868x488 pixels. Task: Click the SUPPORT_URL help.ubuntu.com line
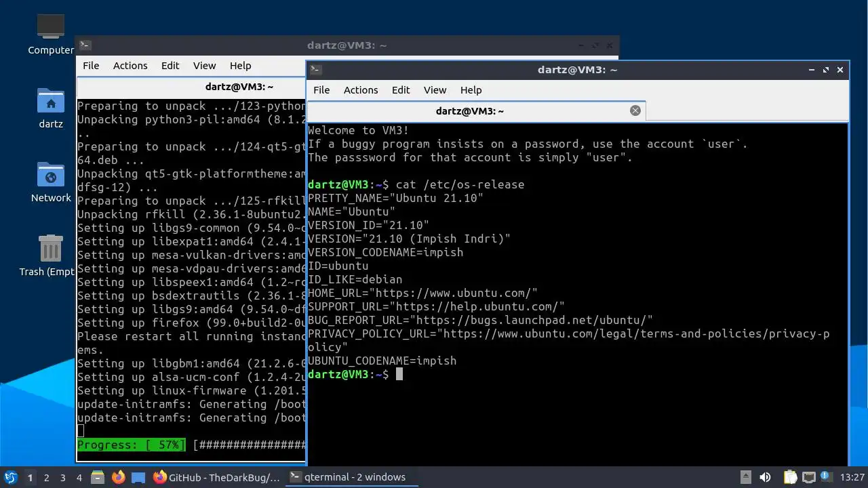(436, 306)
